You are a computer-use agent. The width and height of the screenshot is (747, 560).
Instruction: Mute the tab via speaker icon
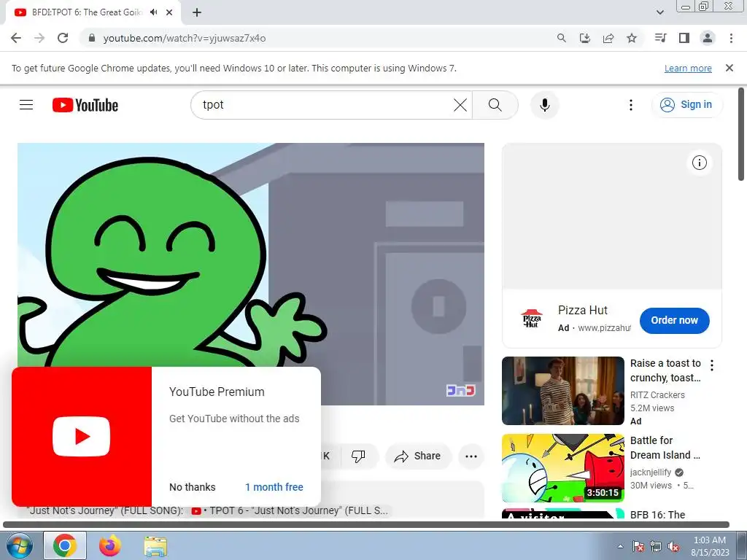(153, 12)
